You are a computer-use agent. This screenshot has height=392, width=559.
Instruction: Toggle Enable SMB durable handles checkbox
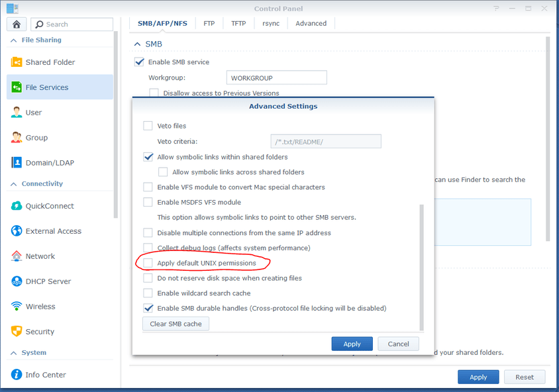pyautogui.click(x=148, y=309)
